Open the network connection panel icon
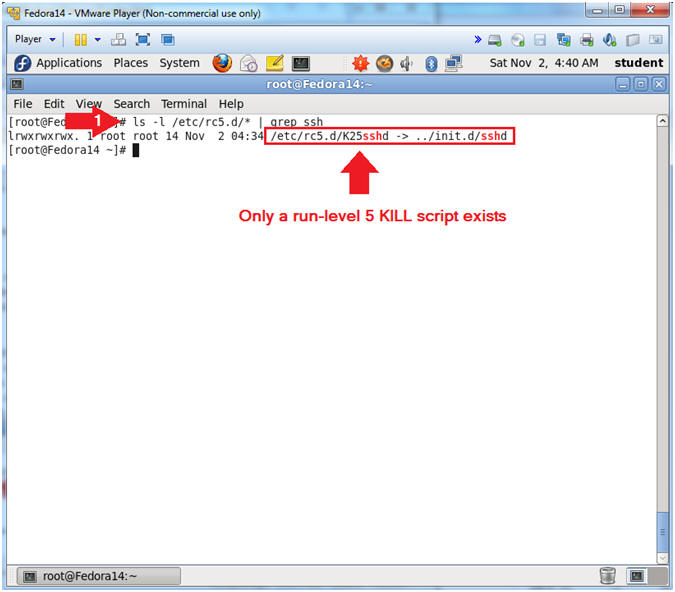Screen dimensions: 675x592 [x=454, y=63]
